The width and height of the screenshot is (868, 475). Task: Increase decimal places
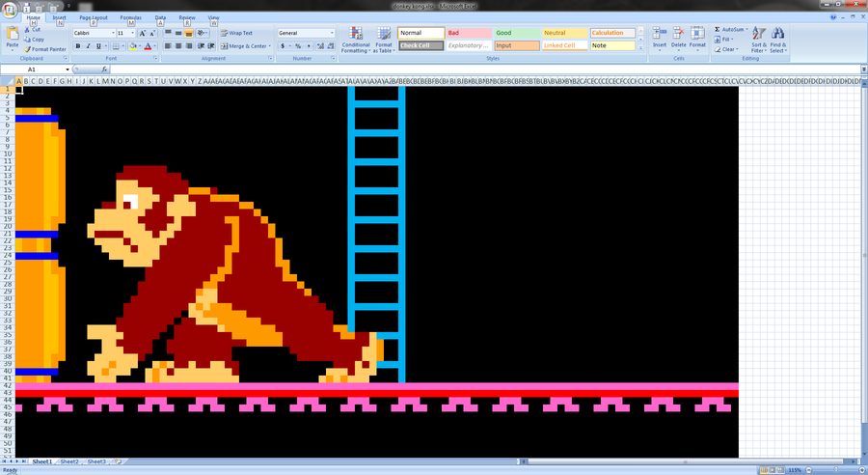click(320, 46)
